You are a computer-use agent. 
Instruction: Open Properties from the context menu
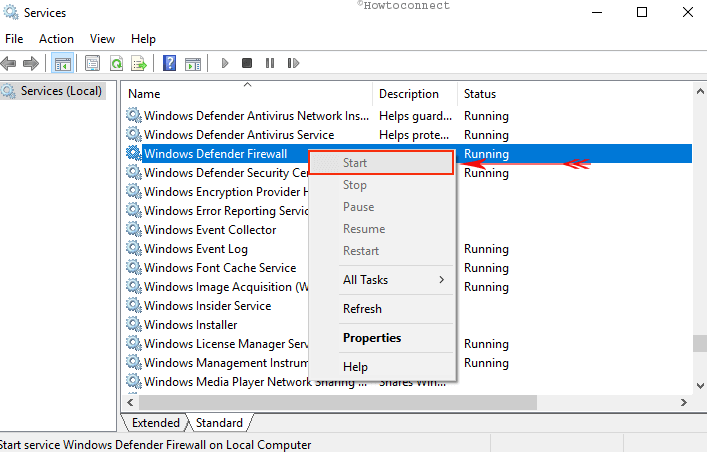coord(381,338)
